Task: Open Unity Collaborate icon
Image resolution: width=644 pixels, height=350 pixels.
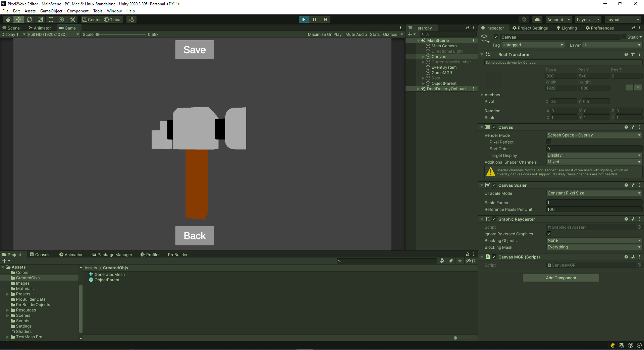Action: (524, 19)
